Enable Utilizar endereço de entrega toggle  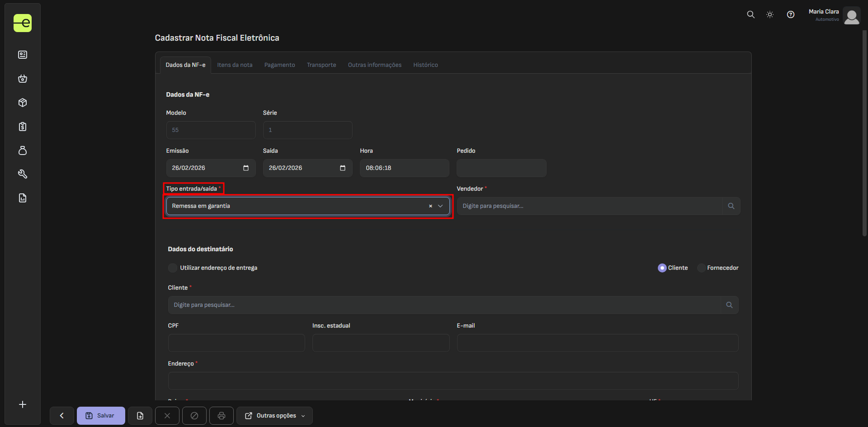[173, 268]
